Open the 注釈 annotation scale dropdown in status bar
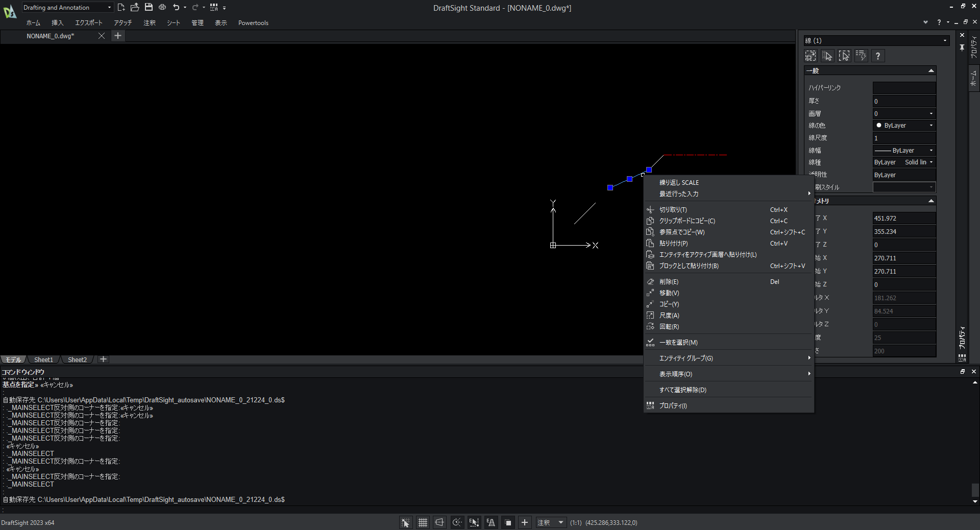Viewport: 980px width, 530px height. [551, 522]
